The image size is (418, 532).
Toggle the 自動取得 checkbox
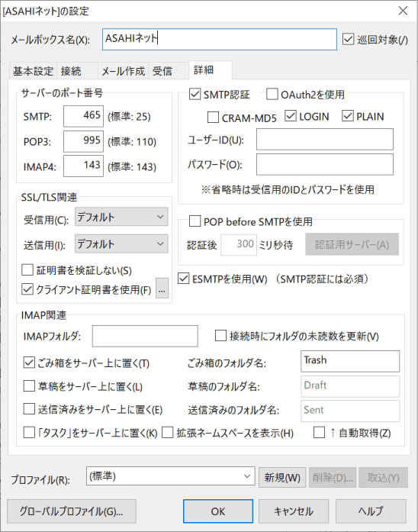pyautogui.click(x=319, y=432)
